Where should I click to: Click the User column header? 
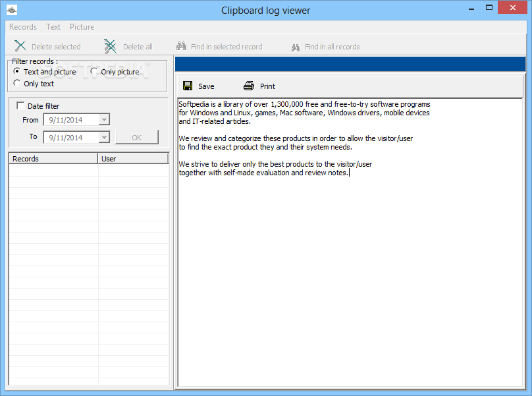133,159
